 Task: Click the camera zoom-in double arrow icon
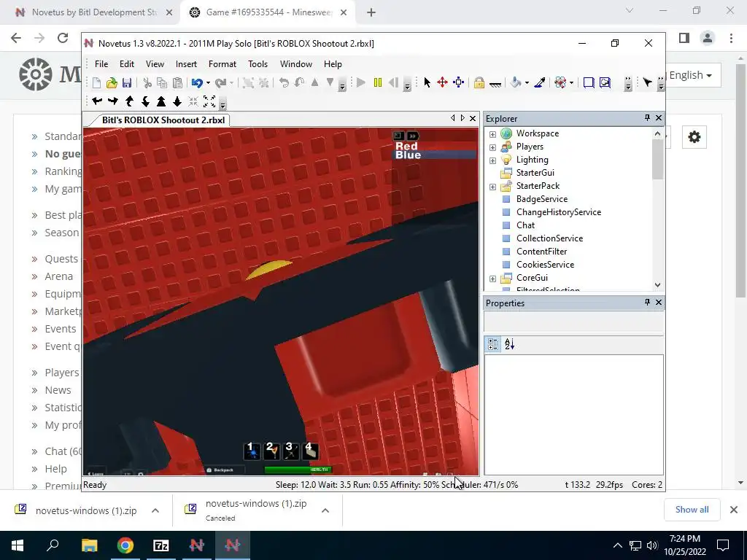point(161,101)
